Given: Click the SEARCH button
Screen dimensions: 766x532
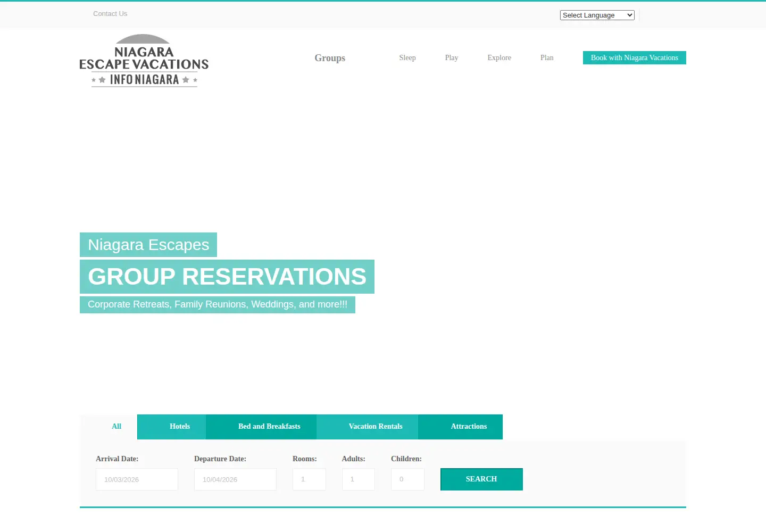Looking at the screenshot, I should click(x=481, y=479).
